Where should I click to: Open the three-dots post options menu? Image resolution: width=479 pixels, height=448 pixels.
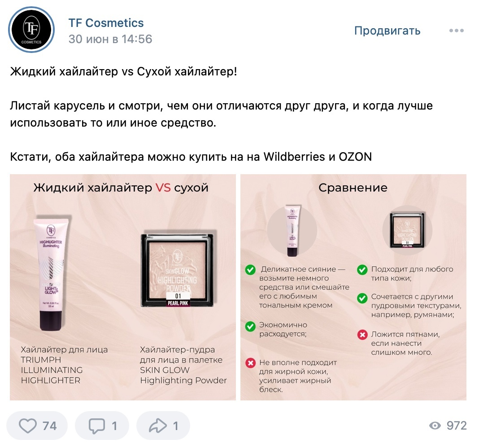[x=457, y=31]
